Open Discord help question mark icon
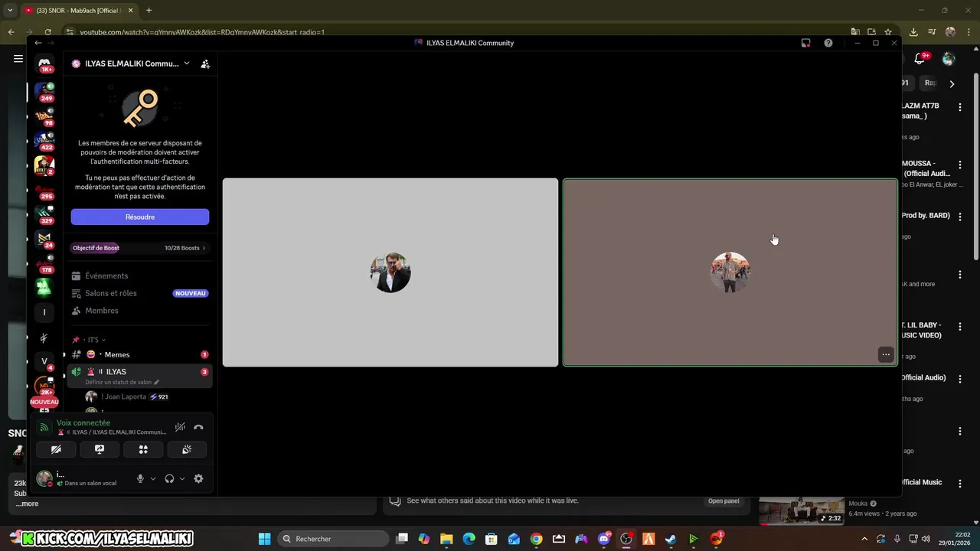The image size is (980, 551). [828, 43]
